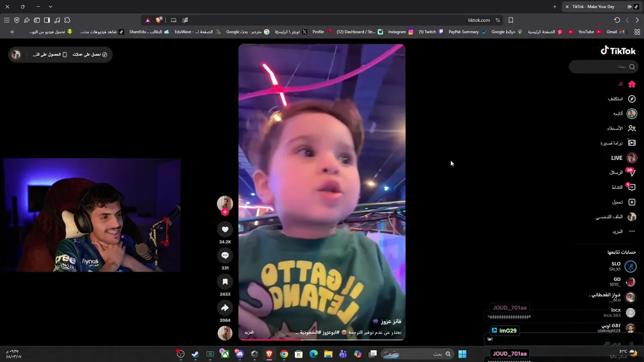Open the Brave Shields lion icon
Screen dimensions: 644x362
click(159, 20)
